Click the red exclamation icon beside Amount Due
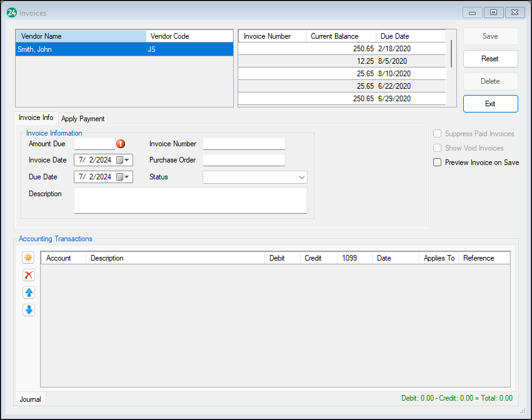This screenshot has width=532, height=420. coord(121,144)
